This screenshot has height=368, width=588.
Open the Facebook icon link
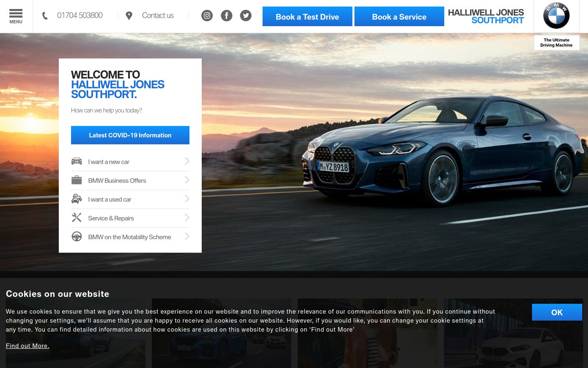point(227,16)
